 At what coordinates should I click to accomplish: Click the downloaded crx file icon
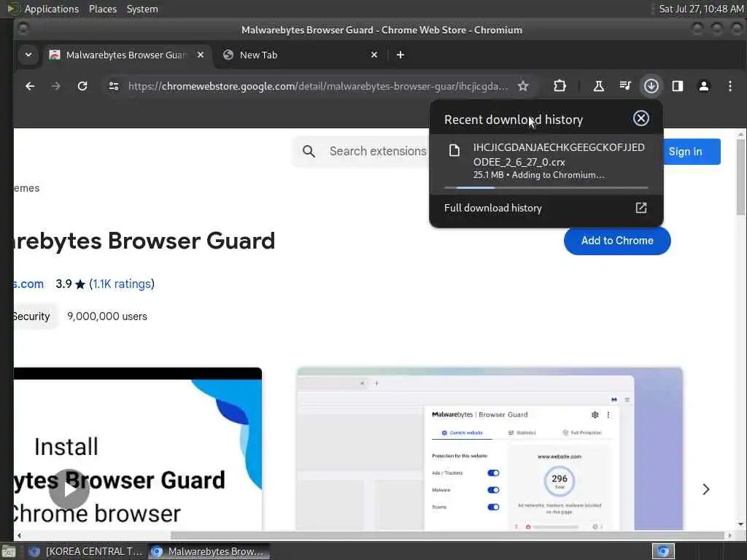[454, 150]
